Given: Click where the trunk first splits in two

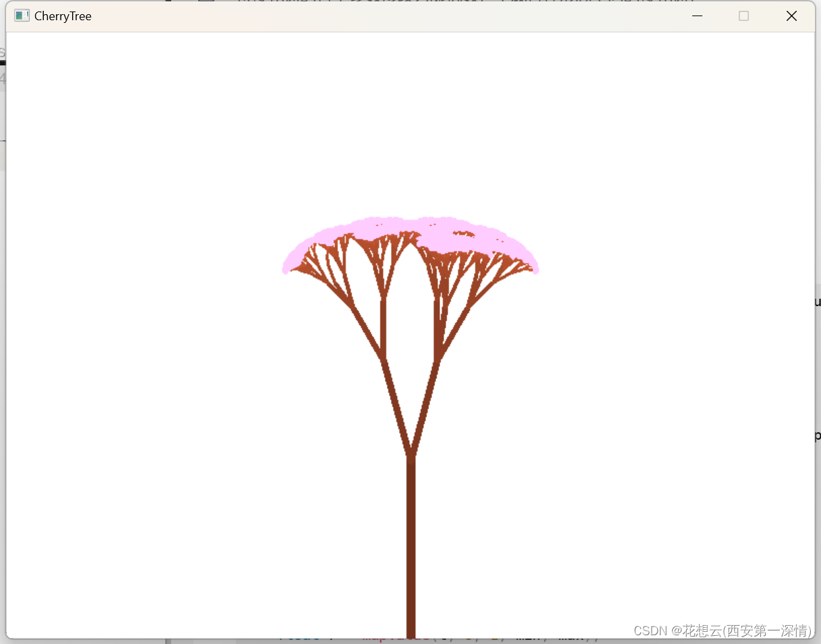Looking at the screenshot, I should click(410, 453).
